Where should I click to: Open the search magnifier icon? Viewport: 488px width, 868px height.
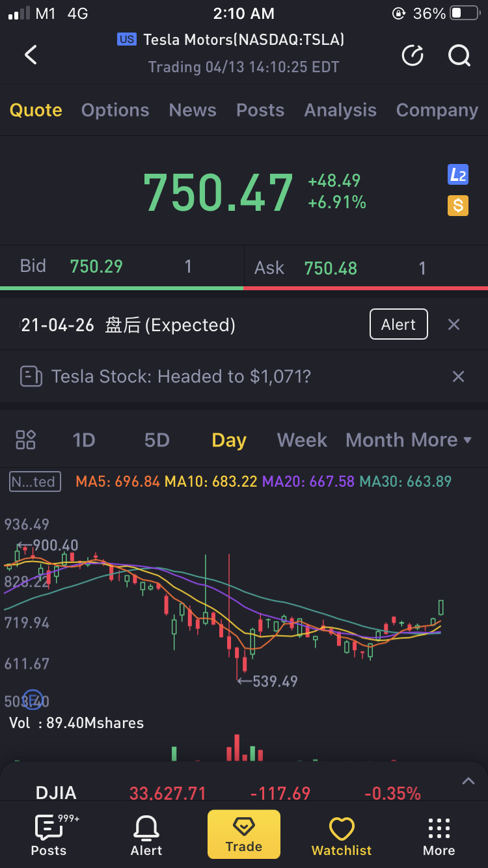(459, 56)
